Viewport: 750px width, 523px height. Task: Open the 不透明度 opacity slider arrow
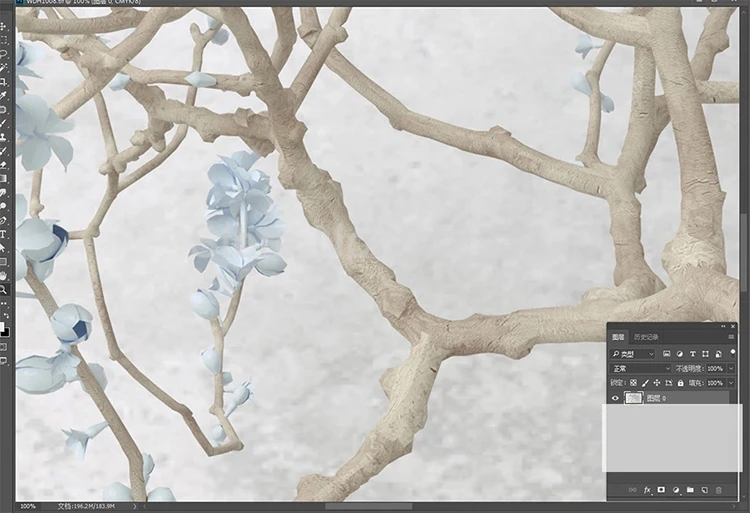pos(731,369)
